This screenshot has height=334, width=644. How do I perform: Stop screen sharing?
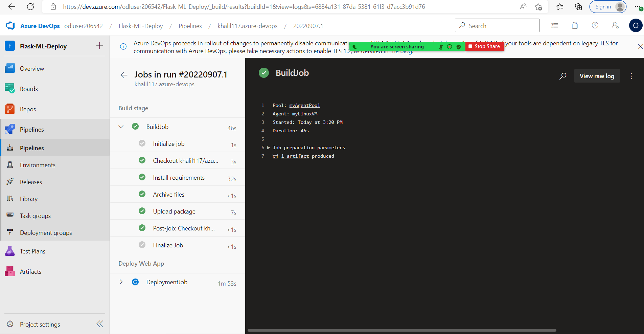tap(484, 46)
